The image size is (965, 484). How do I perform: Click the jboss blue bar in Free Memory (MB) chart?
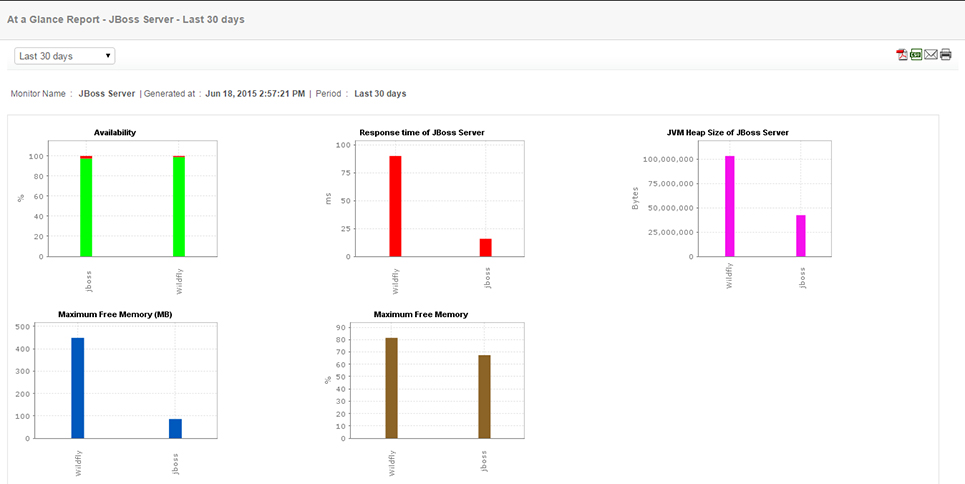(175, 429)
